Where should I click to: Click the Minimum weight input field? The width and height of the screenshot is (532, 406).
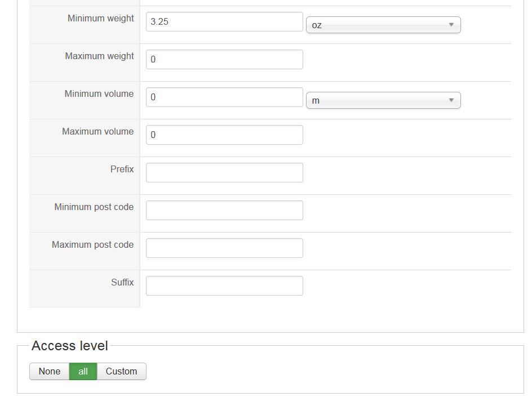pyautogui.click(x=224, y=22)
